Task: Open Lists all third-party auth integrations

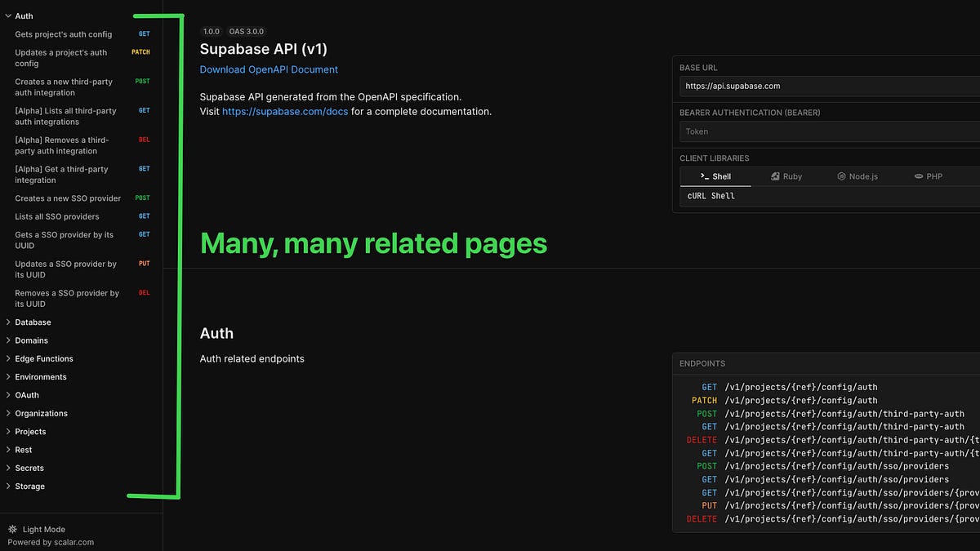Action: (65, 116)
